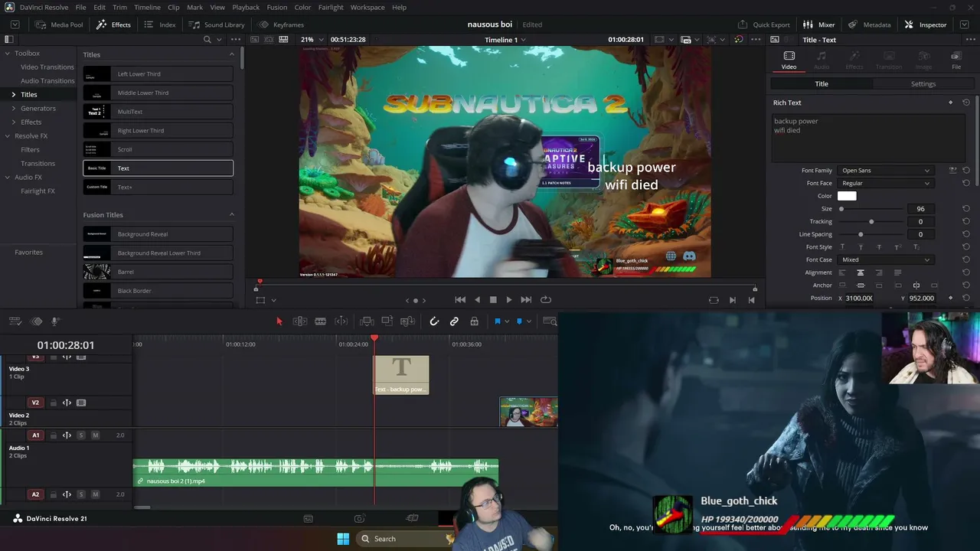The height and width of the screenshot is (551, 980).
Task: Open the Media Pool panel
Action: pyautogui.click(x=59, y=24)
